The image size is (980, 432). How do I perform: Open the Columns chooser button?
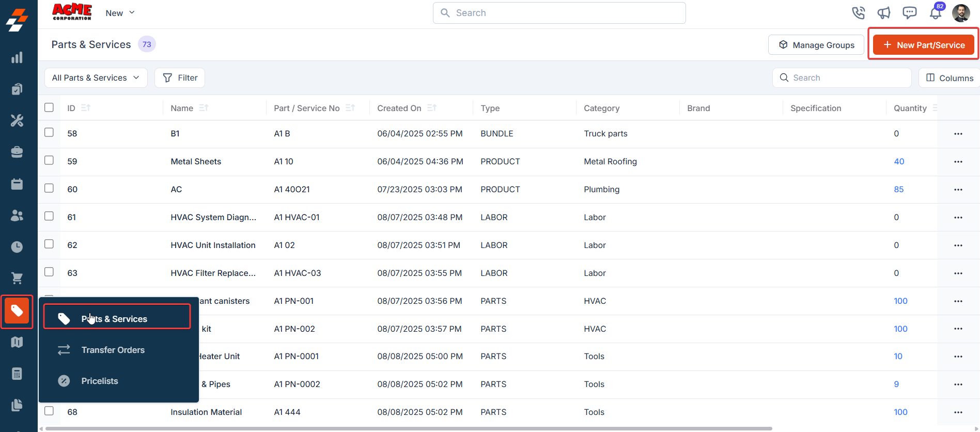(x=950, y=78)
